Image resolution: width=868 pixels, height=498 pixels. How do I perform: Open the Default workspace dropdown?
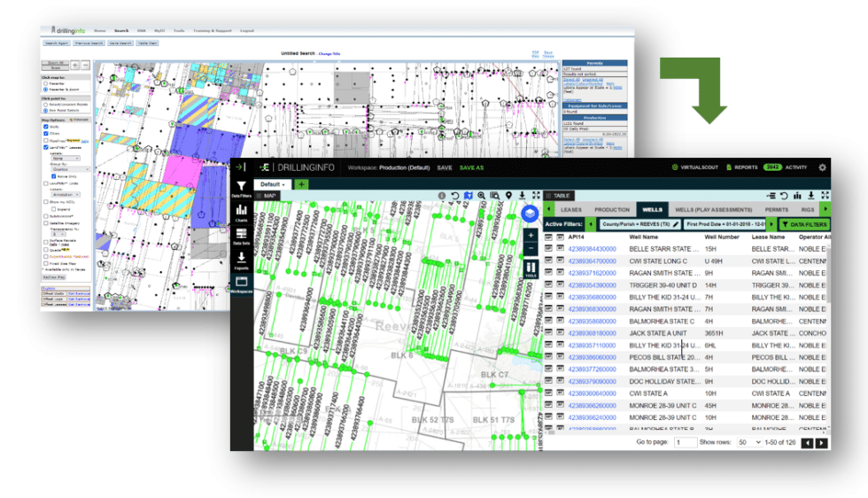click(x=270, y=183)
